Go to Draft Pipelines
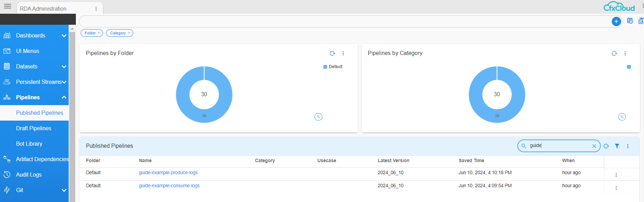The image size is (644, 202). (x=34, y=128)
